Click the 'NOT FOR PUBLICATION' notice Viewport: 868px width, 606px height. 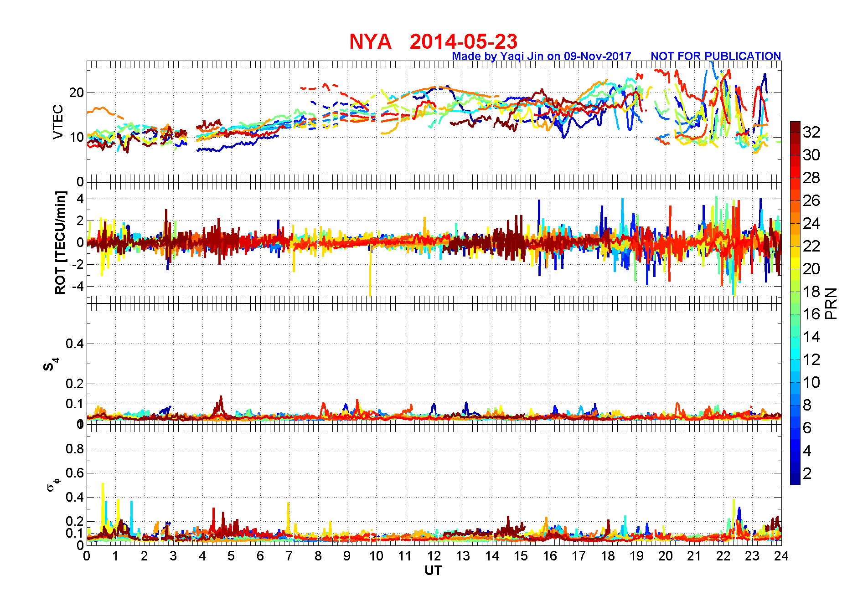tap(716, 56)
